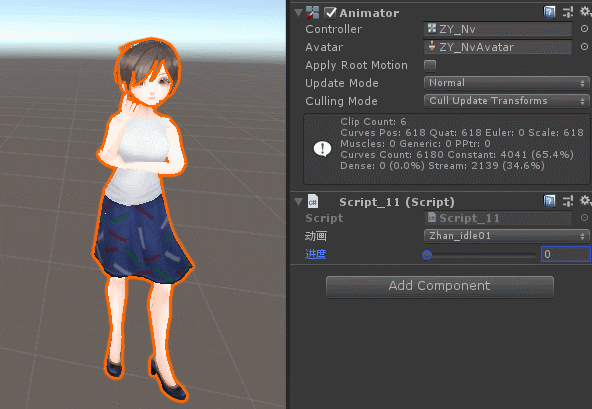Open the Culling Mode dropdown
This screenshot has height=409, width=592.
tap(507, 101)
